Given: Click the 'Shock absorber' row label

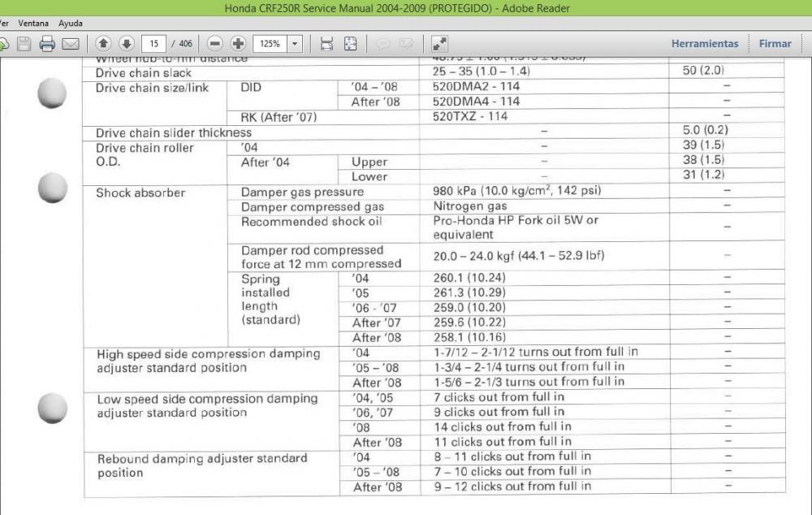Looking at the screenshot, I should click(140, 193).
